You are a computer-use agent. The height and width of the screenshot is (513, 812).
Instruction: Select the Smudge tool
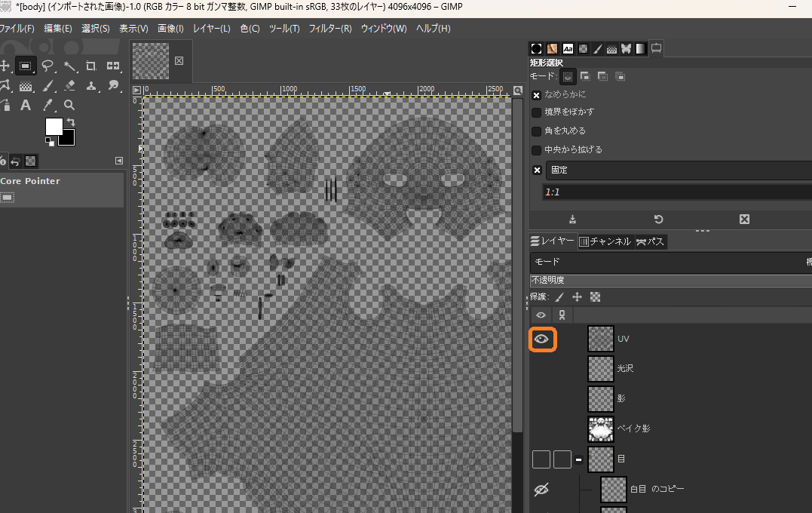[113, 86]
